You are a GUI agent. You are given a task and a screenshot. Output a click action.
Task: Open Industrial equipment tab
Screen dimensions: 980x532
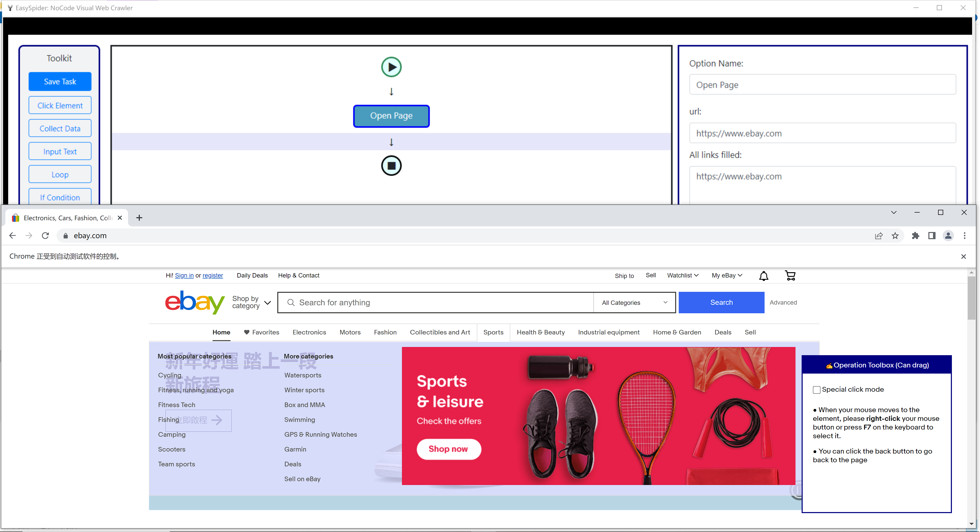(609, 332)
